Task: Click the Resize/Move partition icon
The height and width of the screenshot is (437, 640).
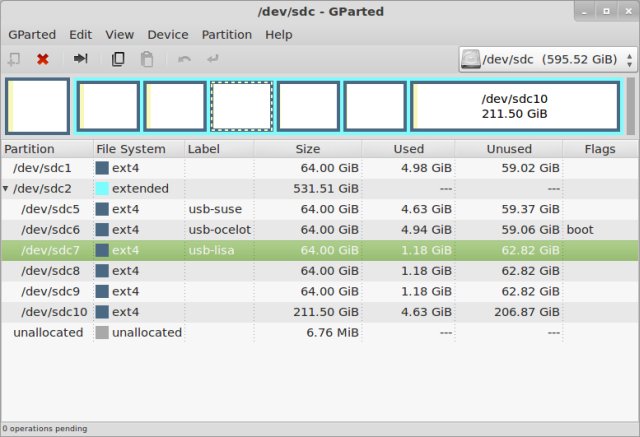Action: [81, 59]
